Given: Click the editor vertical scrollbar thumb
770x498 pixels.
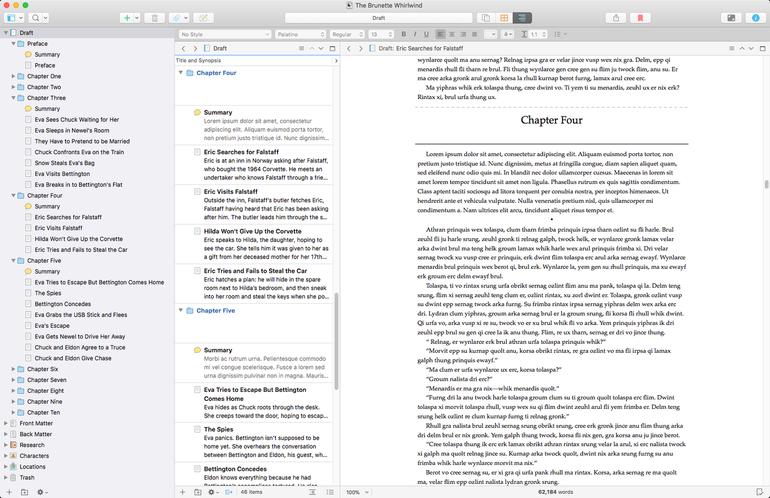Looking at the screenshot, I should 766,184.
